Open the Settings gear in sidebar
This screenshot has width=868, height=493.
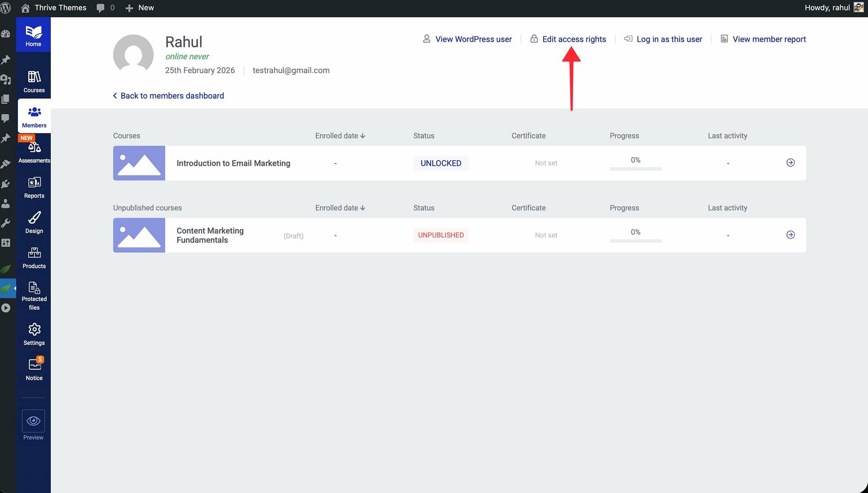point(34,334)
